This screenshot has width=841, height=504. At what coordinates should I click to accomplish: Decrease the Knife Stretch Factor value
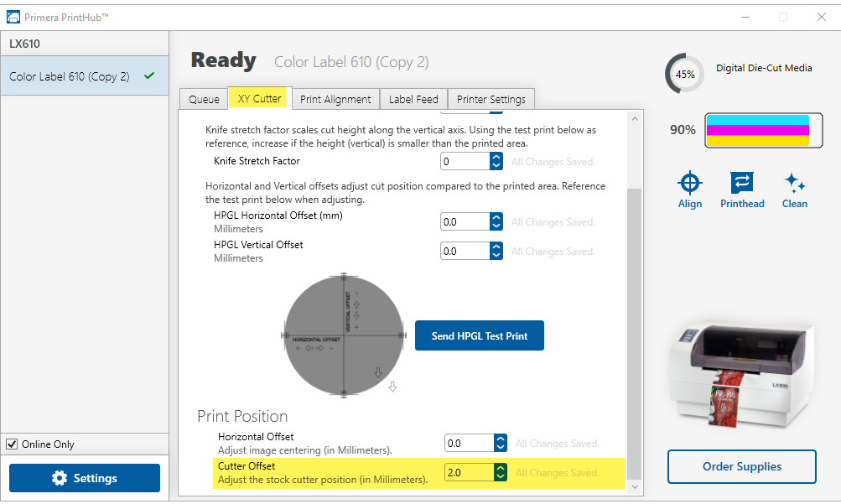496,166
